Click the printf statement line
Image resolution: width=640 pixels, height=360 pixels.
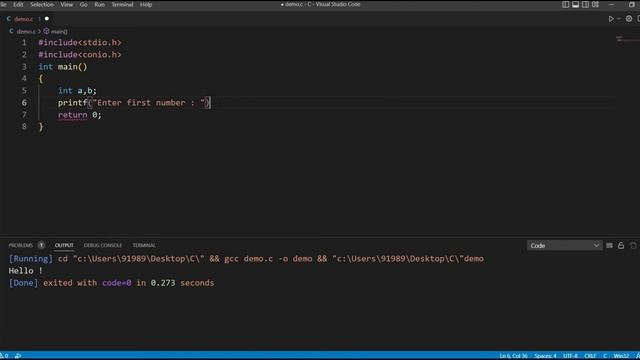pyautogui.click(x=134, y=103)
